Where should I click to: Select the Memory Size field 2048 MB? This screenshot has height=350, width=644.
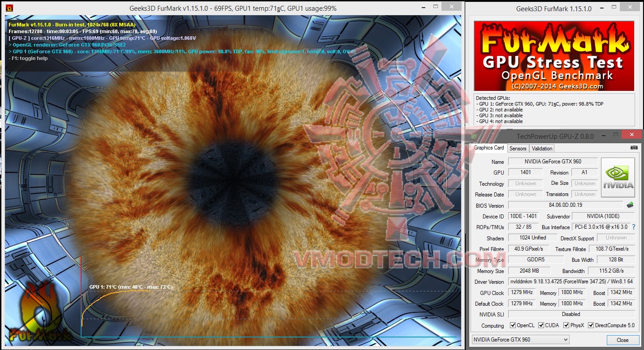[529, 271]
